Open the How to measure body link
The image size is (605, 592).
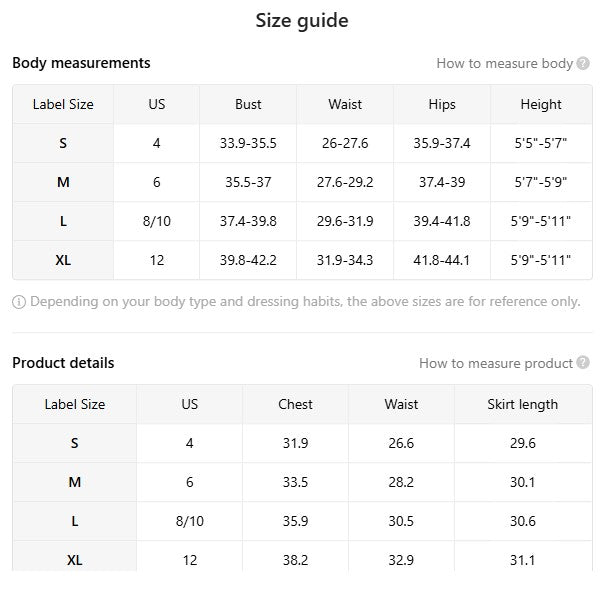[504, 63]
